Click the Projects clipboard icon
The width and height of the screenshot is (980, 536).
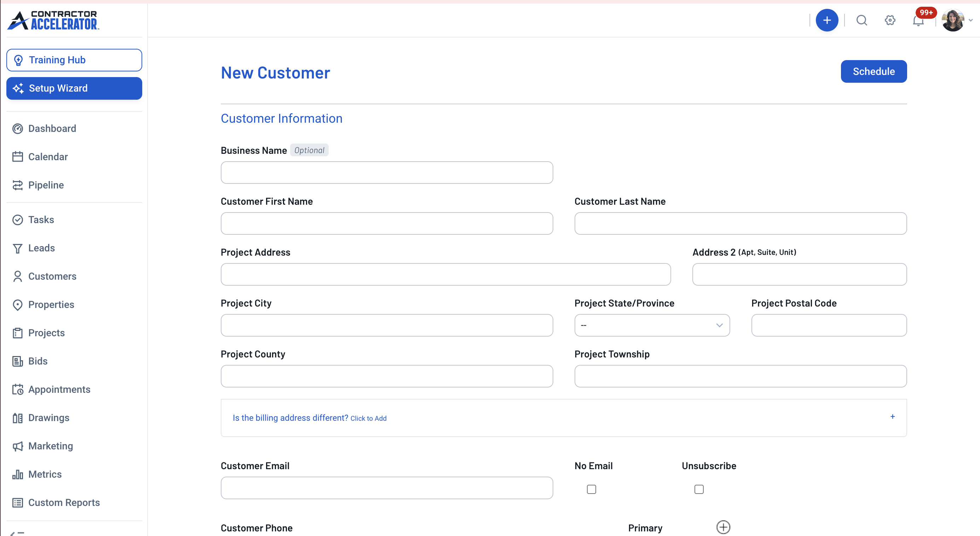(x=17, y=333)
